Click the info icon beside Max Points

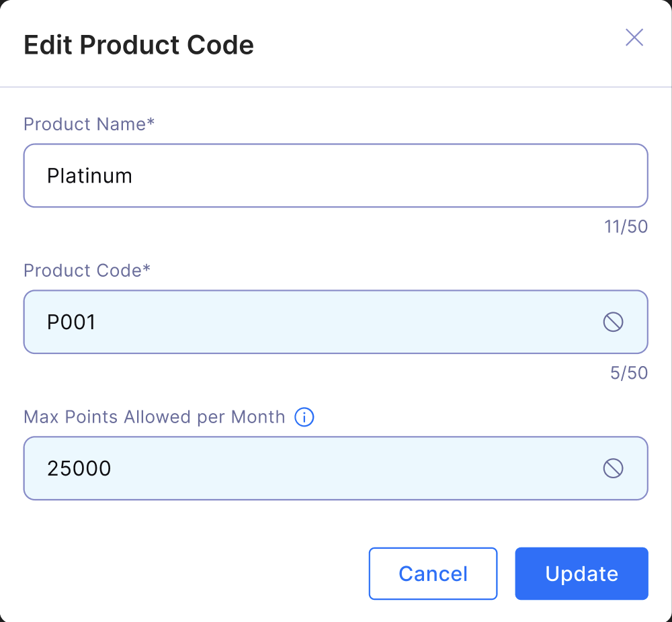[x=304, y=417]
